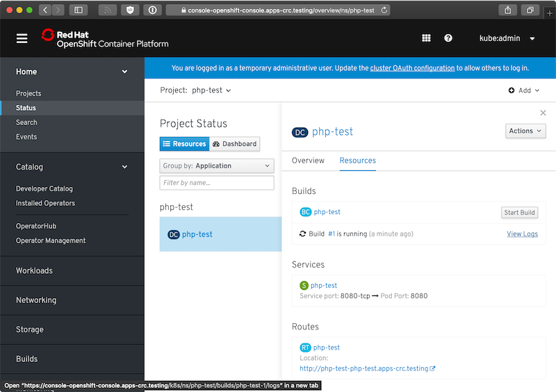Viewport: 556px width, 392px height.
Task: Open build #1 link
Action: point(332,234)
